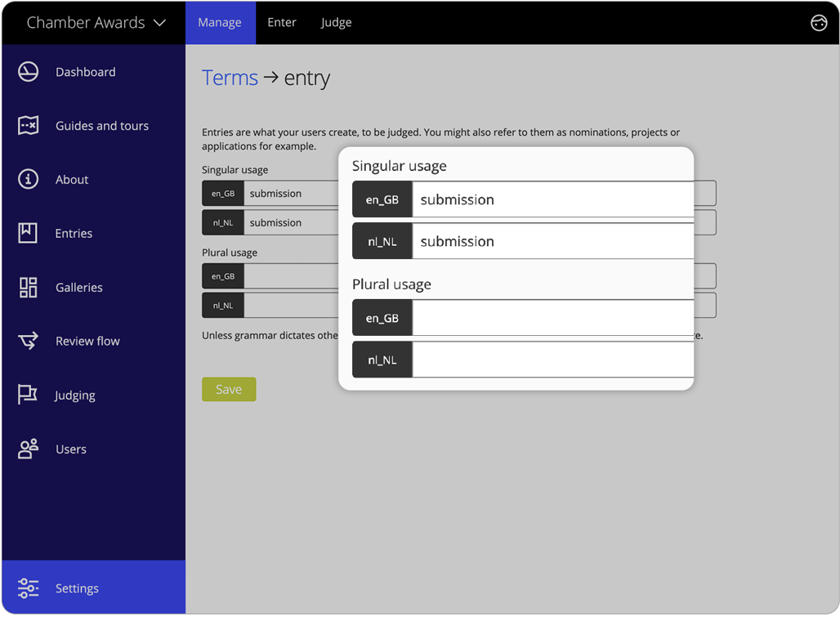
Task: Switch to the Enter tab
Action: pyautogui.click(x=281, y=22)
